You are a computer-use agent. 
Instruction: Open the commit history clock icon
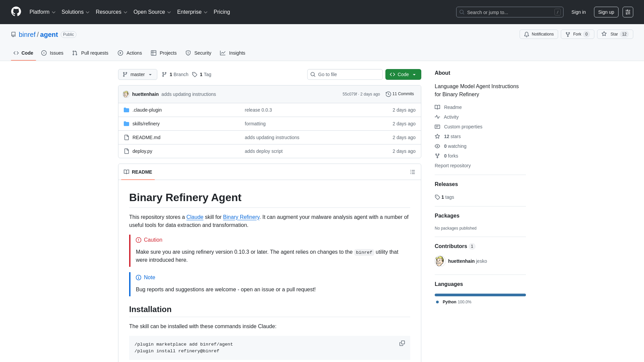tap(388, 94)
